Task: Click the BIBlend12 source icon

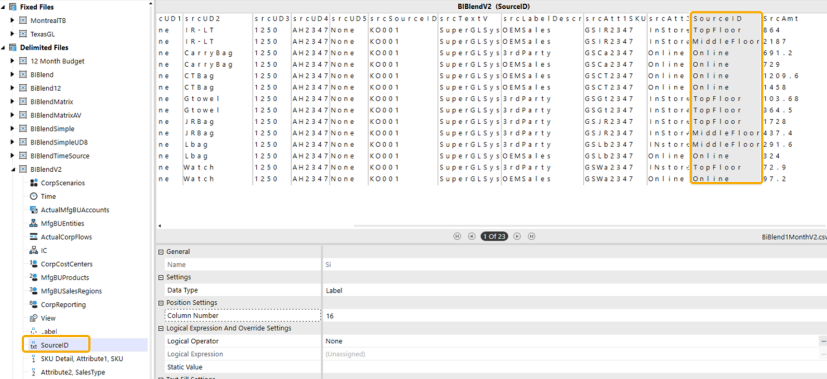Action: (23, 88)
